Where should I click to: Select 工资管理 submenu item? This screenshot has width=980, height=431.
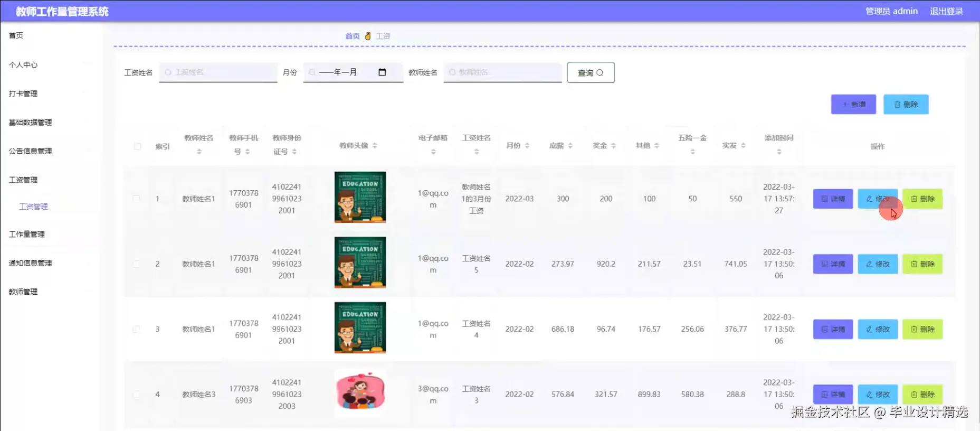pyautogui.click(x=34, y=207)
